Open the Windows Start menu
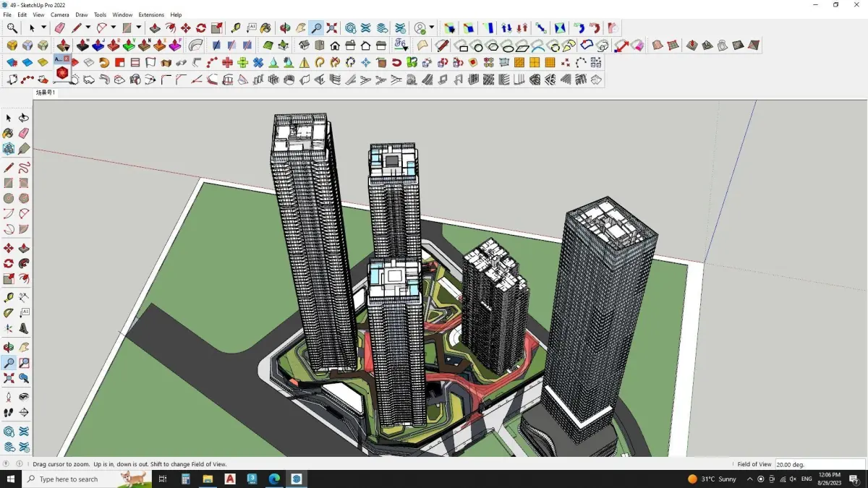868x488 pixels. coord(11,479)
